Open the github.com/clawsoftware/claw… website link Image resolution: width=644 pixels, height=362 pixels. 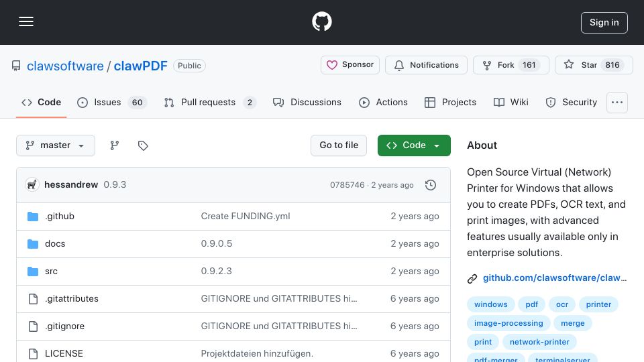[555, 278]
